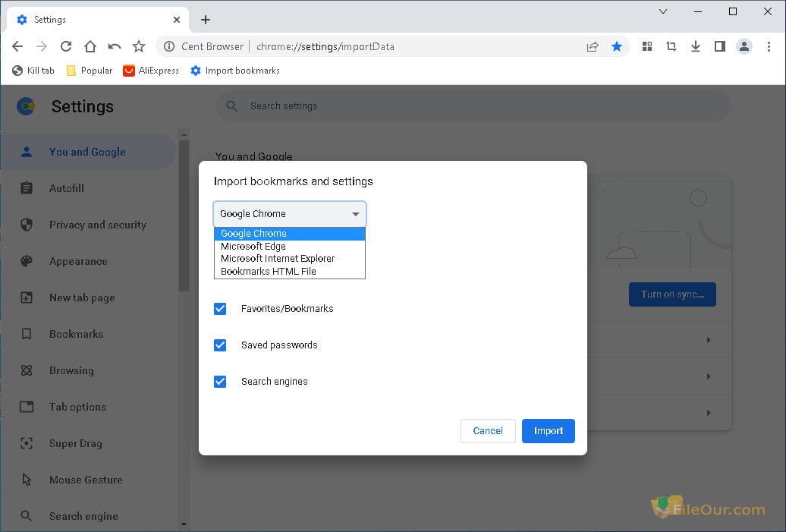Click the Import bookmarks and settings title

[x=294, y=181]
